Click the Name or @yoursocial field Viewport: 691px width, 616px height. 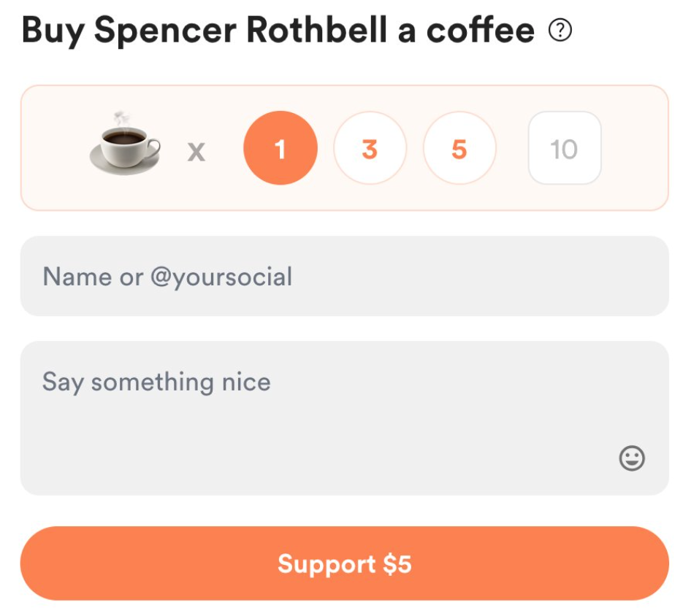(x=345, y=276)
